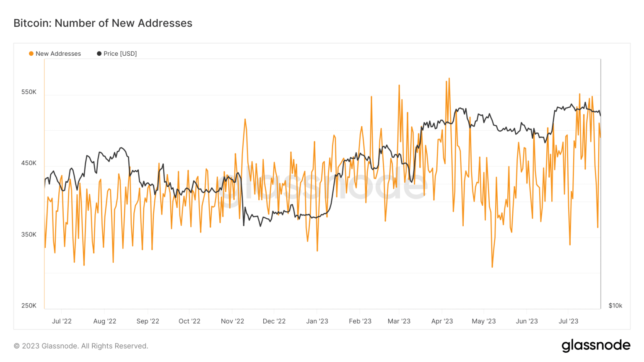Click the glassnode logo at bottom right

tap(595, 345)
